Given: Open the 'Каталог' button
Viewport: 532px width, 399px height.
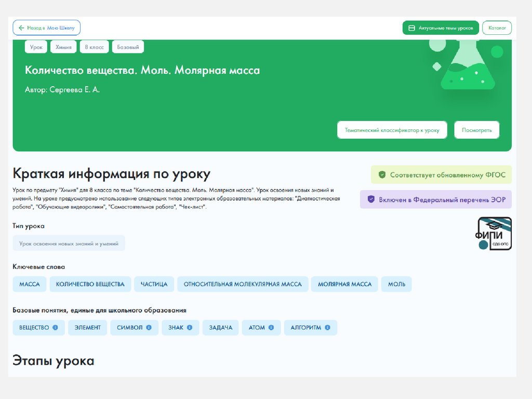Looking at the screenshot, I should point(497,28).
